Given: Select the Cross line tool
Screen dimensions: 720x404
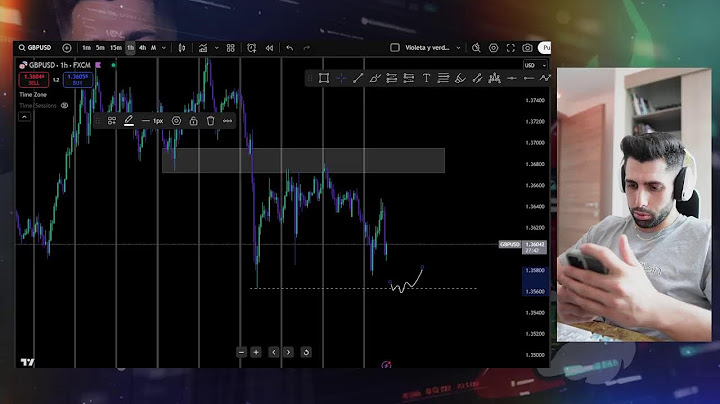Looking at the screenshot, I should pyautogui.click(x=341, y=79).
